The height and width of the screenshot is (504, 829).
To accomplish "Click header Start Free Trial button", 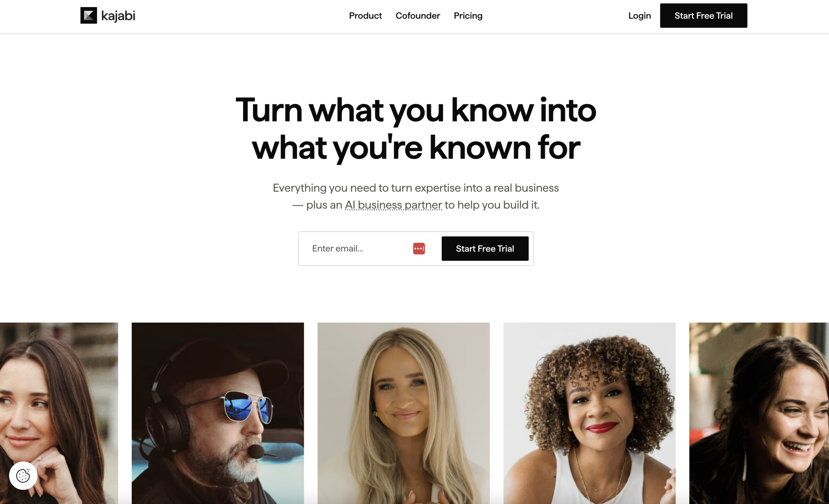I will tap(703, 16).
